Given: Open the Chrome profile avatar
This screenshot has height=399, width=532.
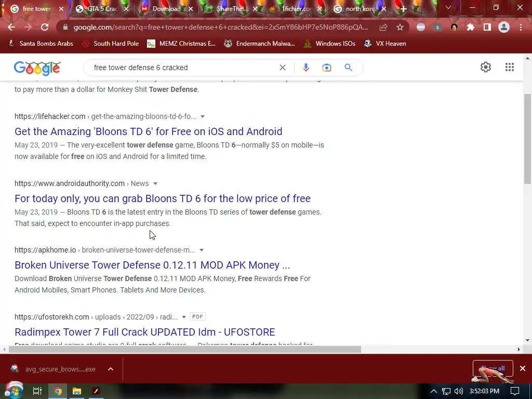Looking at the screenshot, I should [x=504, y=27].
